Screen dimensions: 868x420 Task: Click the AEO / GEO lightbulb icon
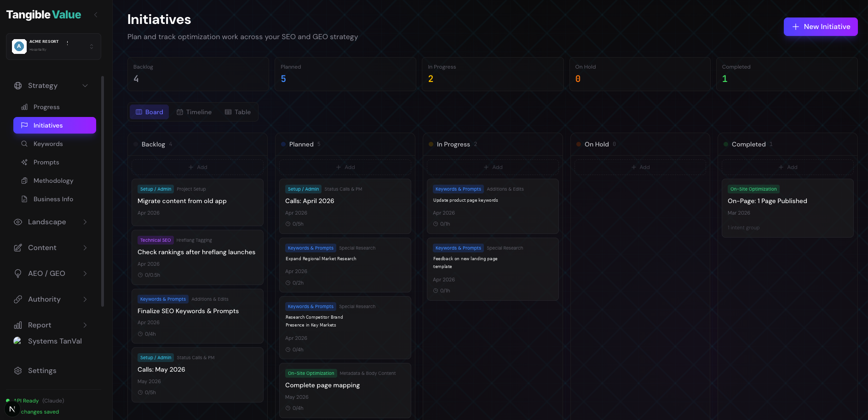pyautogui.click(x=18, y=274)
